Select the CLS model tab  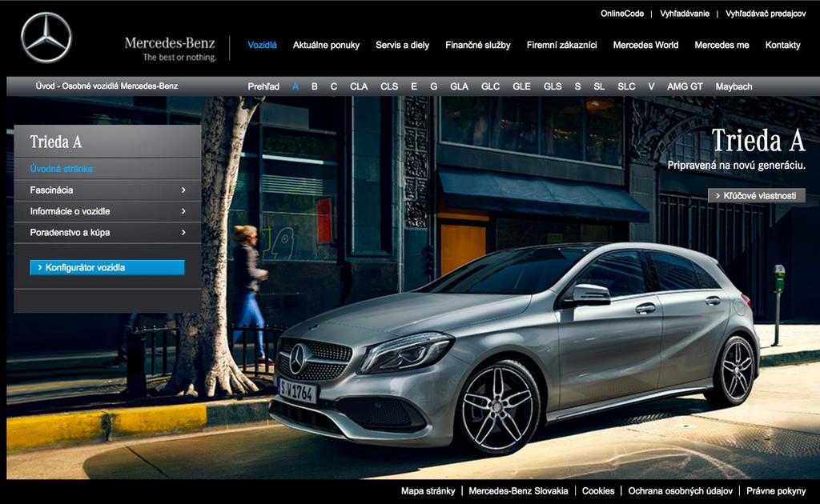tap(389, 86)
